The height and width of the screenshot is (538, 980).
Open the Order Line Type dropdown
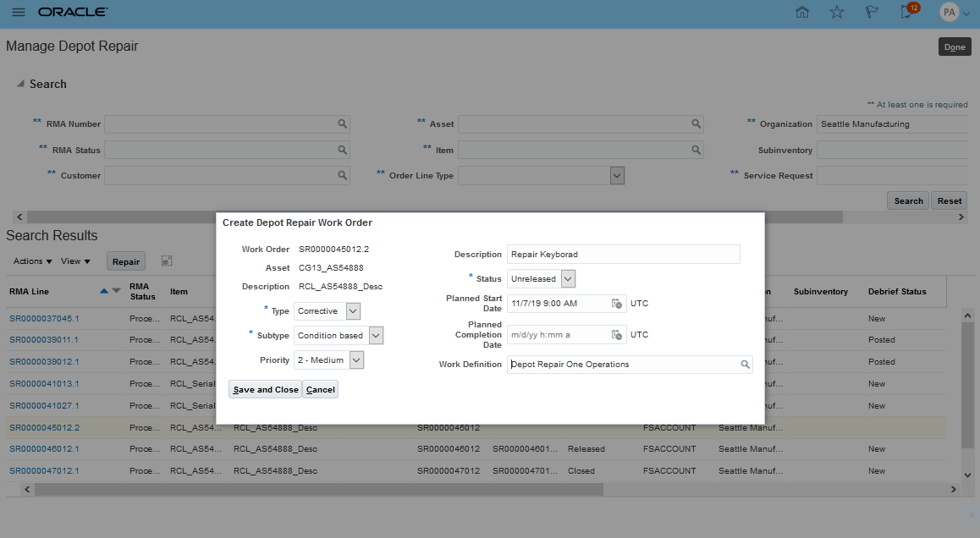[x=617, y=176]
